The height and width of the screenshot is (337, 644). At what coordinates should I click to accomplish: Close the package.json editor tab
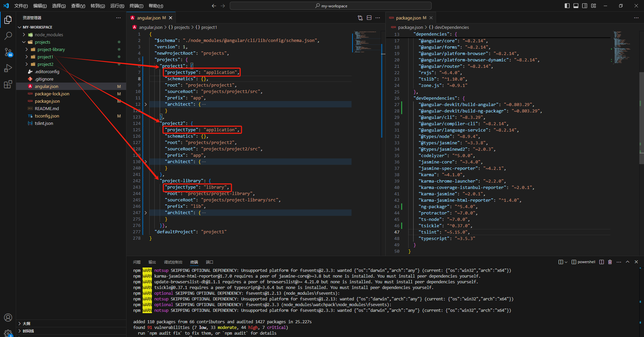[x=431, y=18]
